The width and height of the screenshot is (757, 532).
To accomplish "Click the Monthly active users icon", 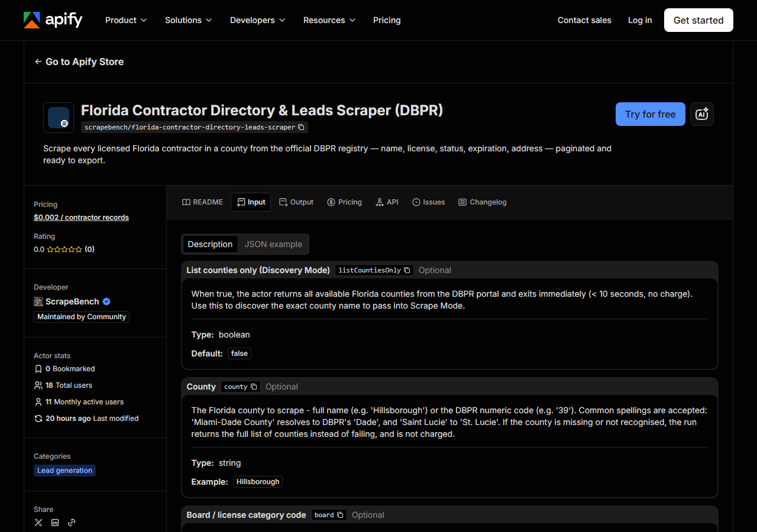I will [38, 402].
